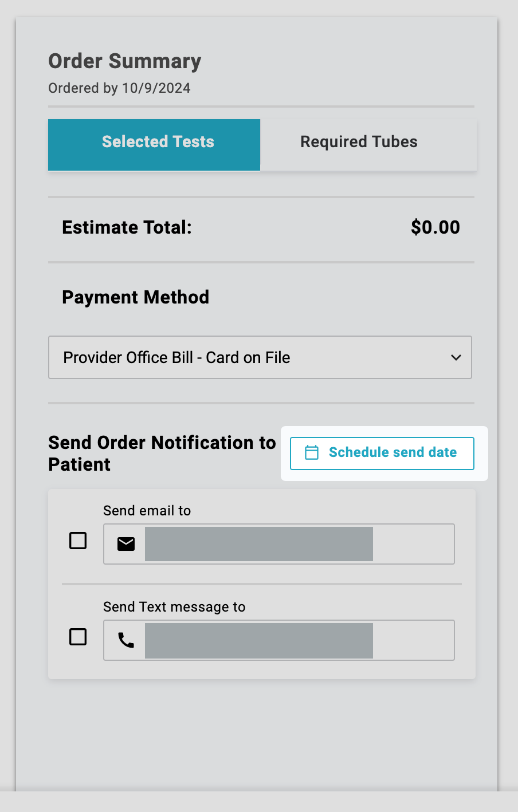Click the Order Summary heading
Image resolution: width=518 pixels, height=812 pixels.
click(x=125, y=61)
